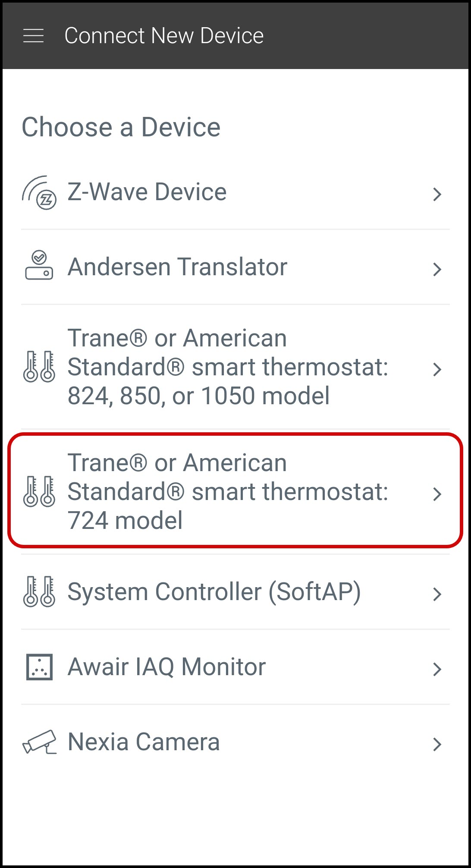Tap the Awair IAQ Monitor icon

[39, 667]
